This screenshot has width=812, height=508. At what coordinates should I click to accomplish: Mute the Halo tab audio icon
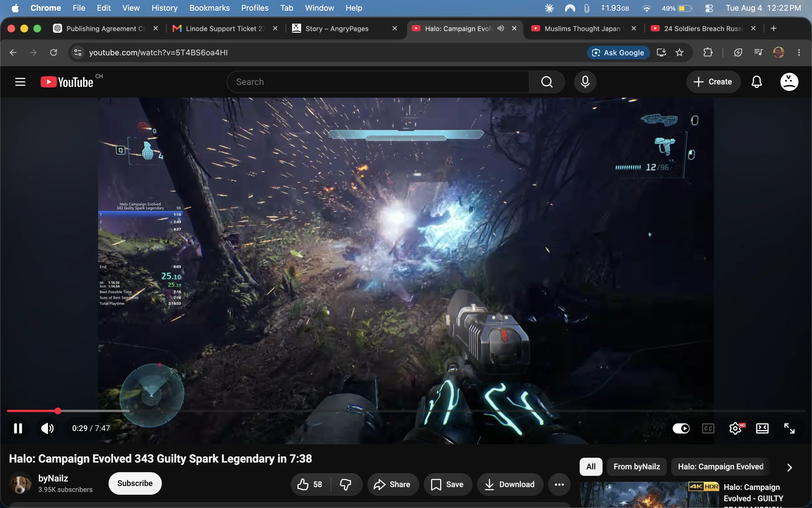pos(500,28)
